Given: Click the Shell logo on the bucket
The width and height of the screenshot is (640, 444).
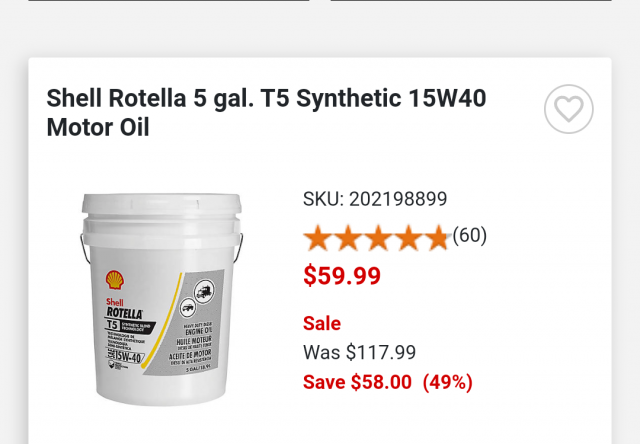Looking at the screenshot, I should [x=115, y=280].
